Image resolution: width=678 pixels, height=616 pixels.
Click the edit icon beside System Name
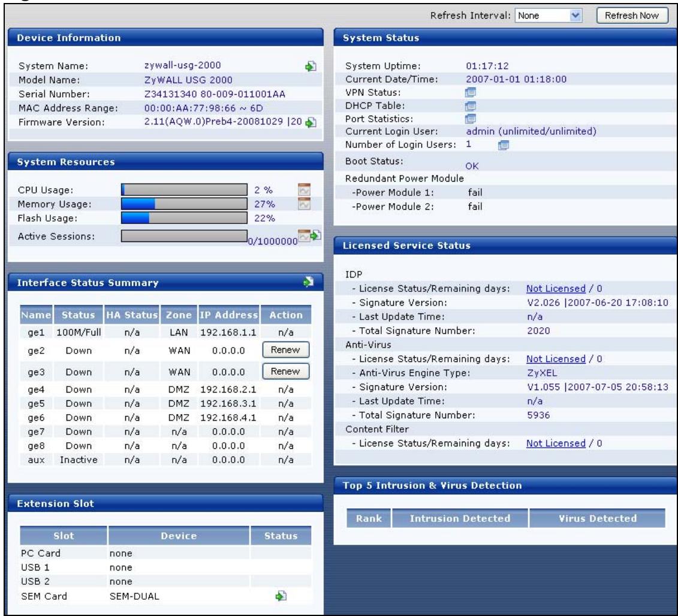coord(311,66)
